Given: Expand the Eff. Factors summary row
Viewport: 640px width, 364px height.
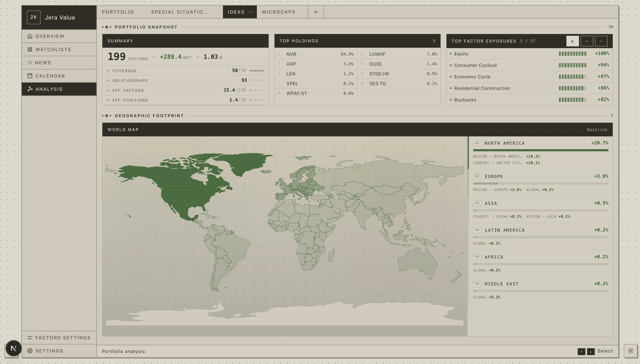Looking at the screenshot, I should click(x=186, y=90).
